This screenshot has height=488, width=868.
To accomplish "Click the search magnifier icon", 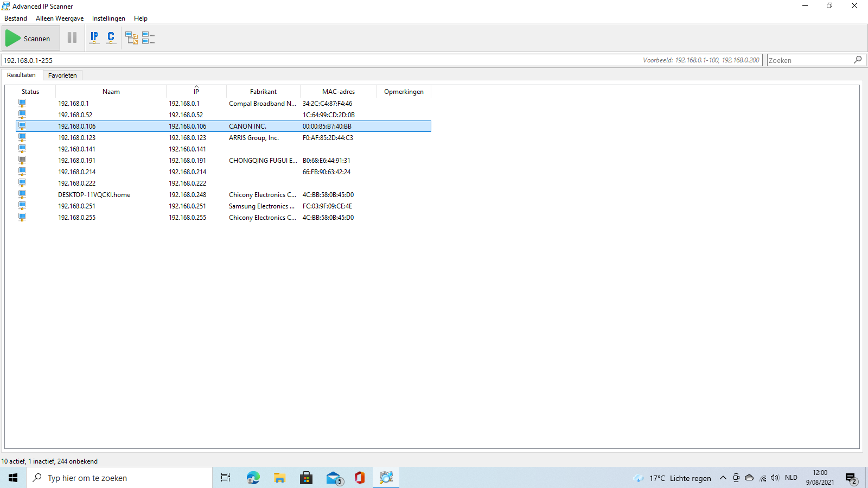I will [858, 60].
